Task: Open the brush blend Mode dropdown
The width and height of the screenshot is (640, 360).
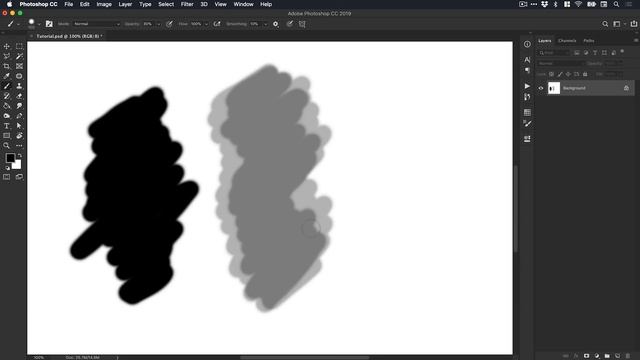Action: point(97,24)
